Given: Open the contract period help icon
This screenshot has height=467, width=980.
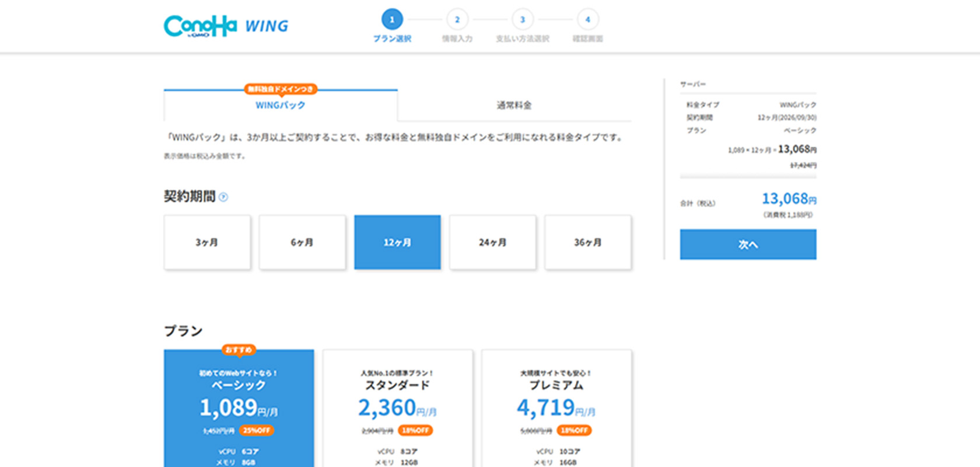Looking at the screenshot, I should tap(223, 197).
